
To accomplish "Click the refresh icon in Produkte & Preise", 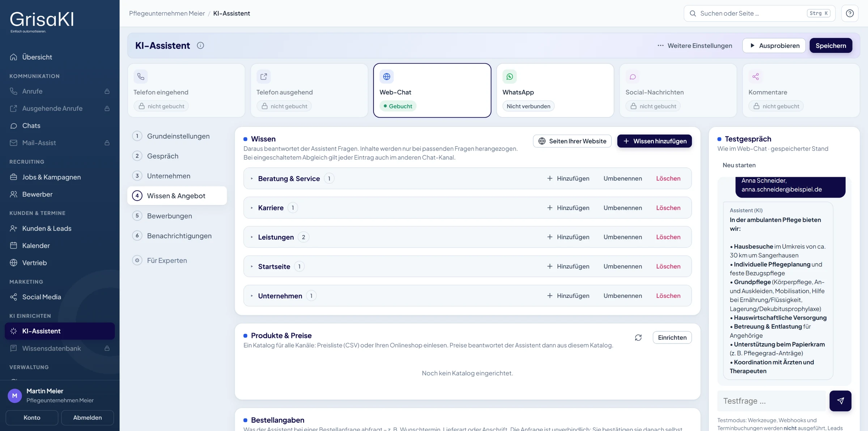I will [638, 337].
